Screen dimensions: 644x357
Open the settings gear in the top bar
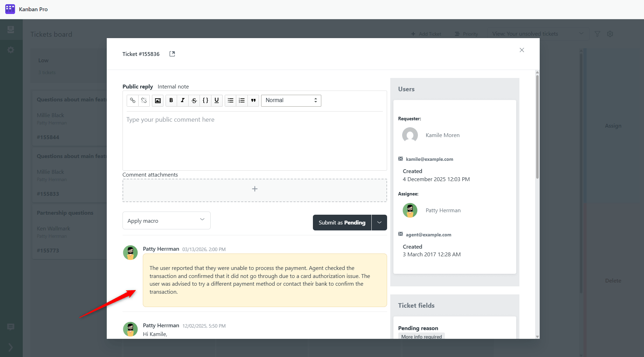pyautogui.click(x=610, y=34)
